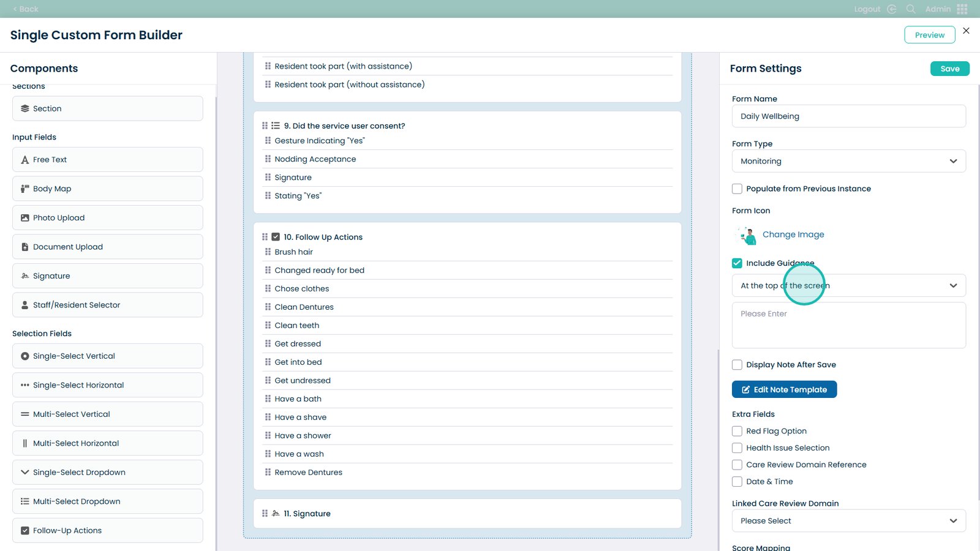The image size is (980, 551).
Task: Open the guidance position dropdown
Action: point(849,285)
